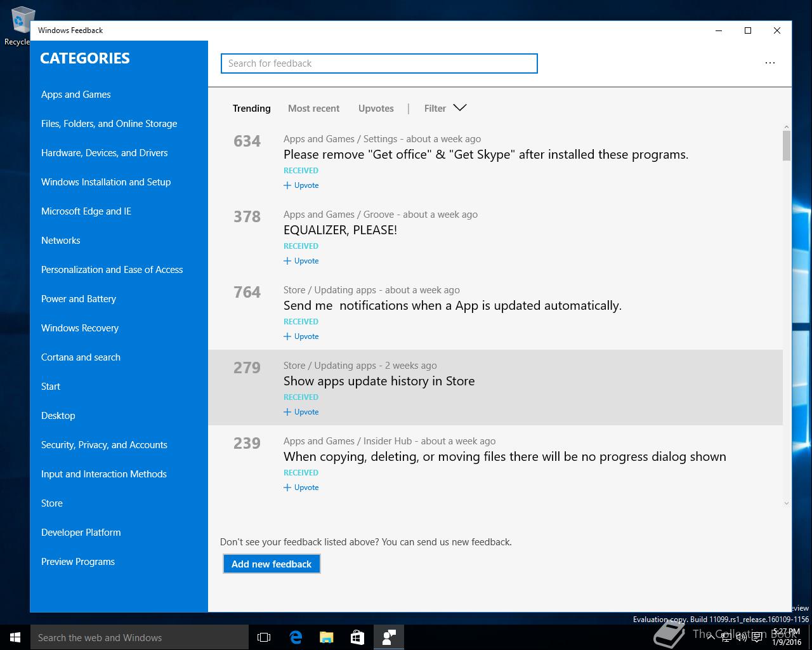
Task: Switch to the Upvotes tab
Action: tap(376, 109)
